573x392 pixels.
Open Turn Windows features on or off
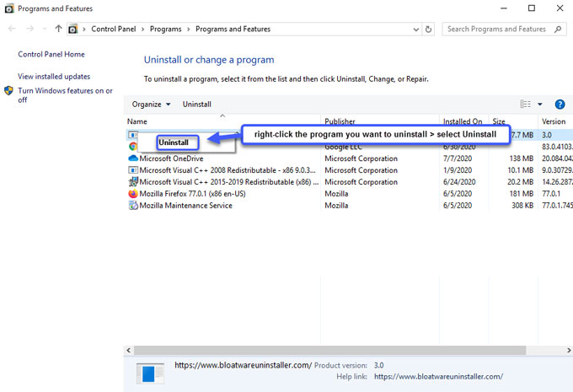pyautogui.click(x=65, y=95)
